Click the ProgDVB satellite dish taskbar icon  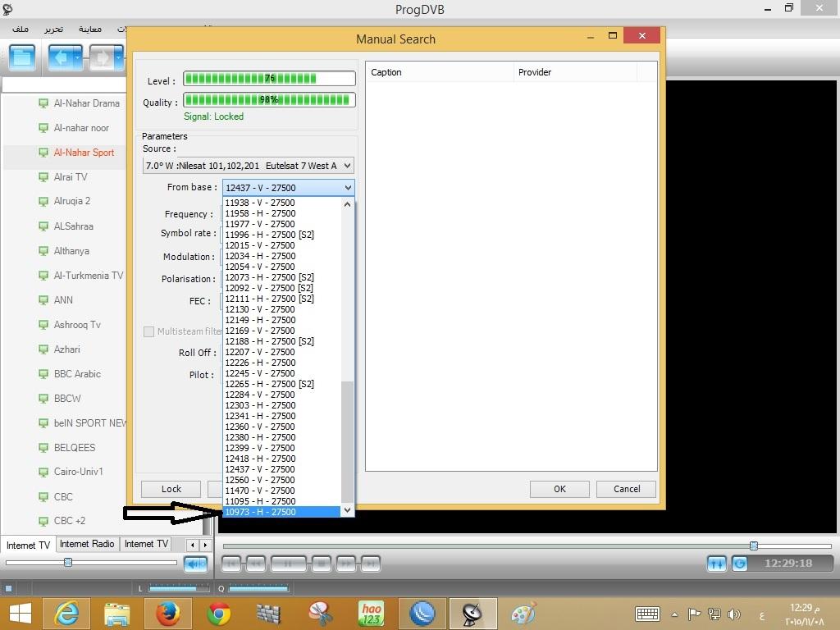point(473,614)
